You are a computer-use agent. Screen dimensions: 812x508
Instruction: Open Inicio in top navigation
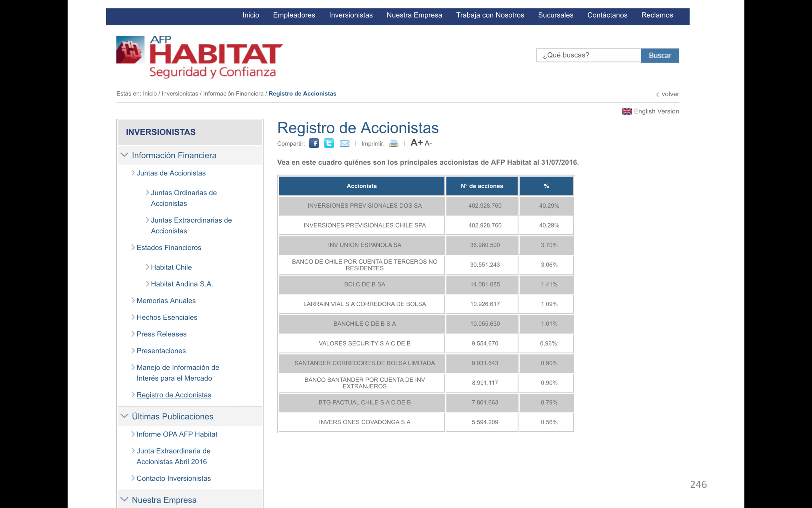click(251, 15)
